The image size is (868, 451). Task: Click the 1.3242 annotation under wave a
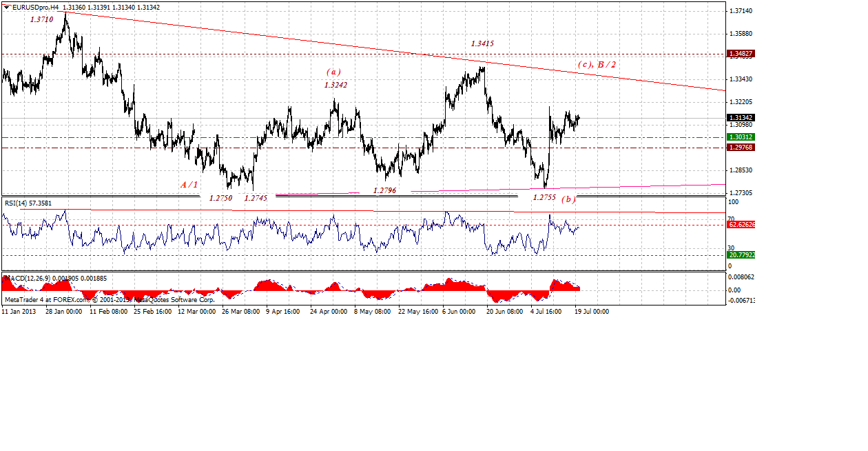pos(336,85)
